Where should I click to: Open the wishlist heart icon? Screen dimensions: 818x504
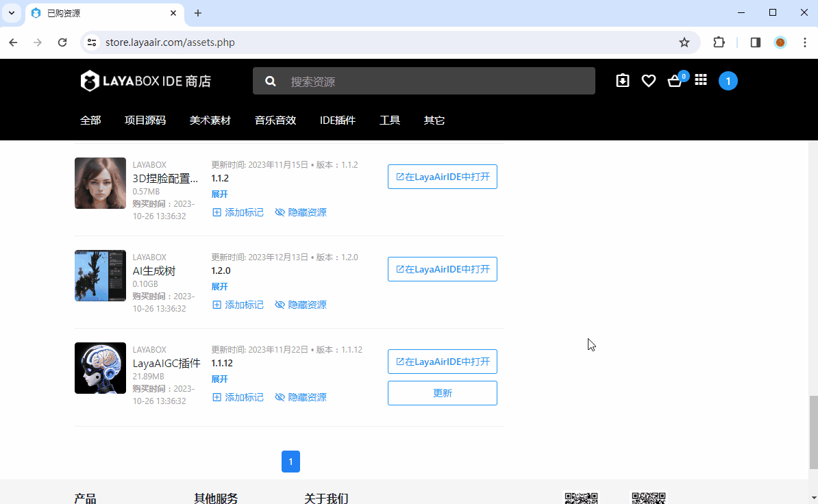pos(648,81)
